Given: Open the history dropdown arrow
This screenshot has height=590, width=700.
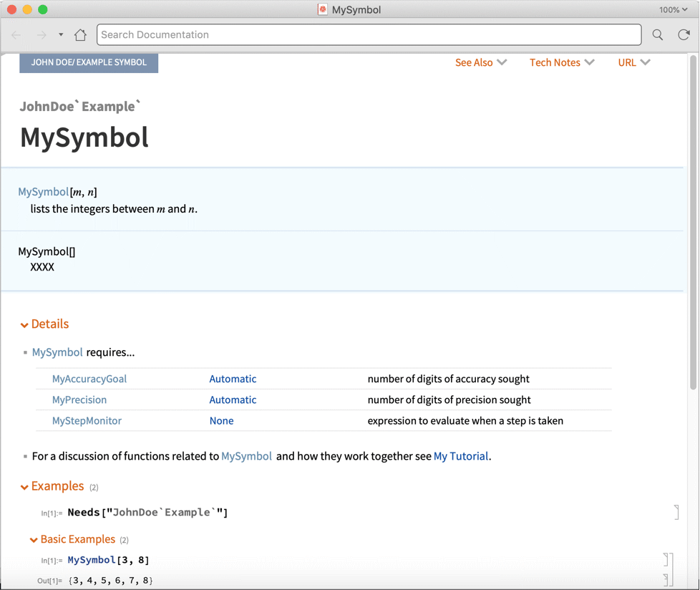Looking at the screenshot, I should pos(61,34).
